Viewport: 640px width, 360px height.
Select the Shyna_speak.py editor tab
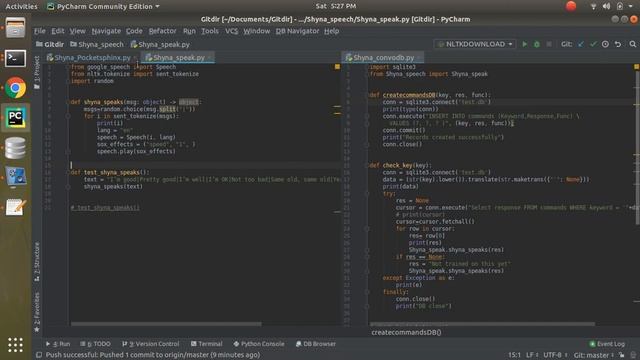(x=178, y=58)
